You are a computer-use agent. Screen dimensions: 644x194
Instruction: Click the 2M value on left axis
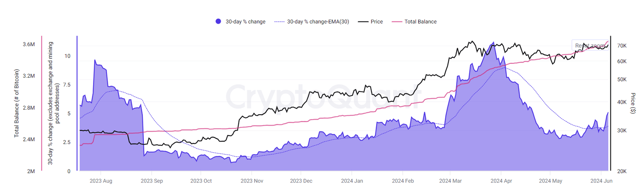pyautogui.click(x=31, y=171)
